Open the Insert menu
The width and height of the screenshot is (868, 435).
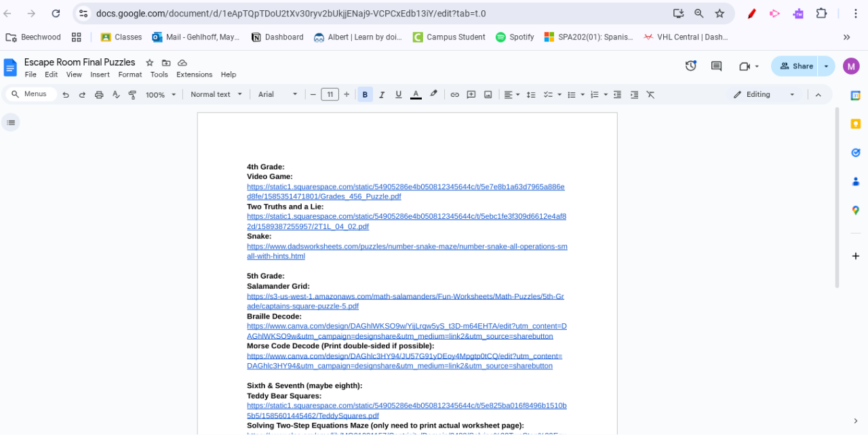pos(100,75)
